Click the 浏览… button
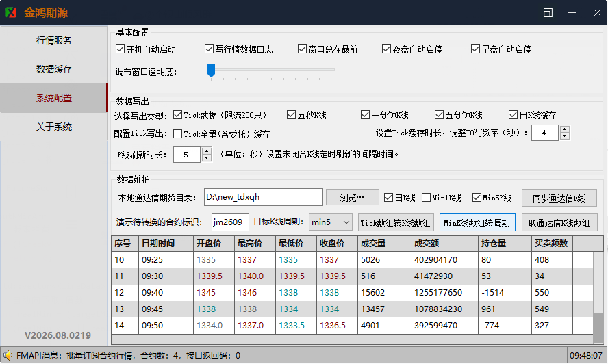This screenshot has width=608, height=364. [x=352, y=197]
